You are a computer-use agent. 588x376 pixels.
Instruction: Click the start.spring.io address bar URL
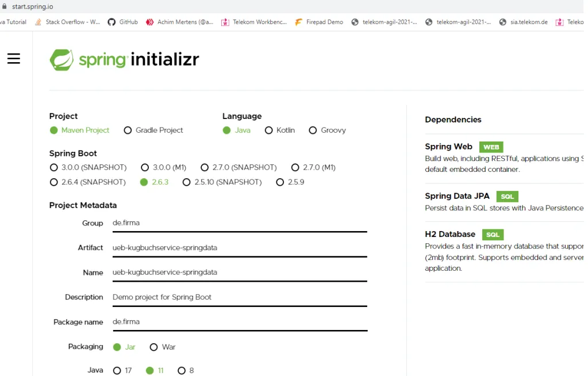coord(33,6)
